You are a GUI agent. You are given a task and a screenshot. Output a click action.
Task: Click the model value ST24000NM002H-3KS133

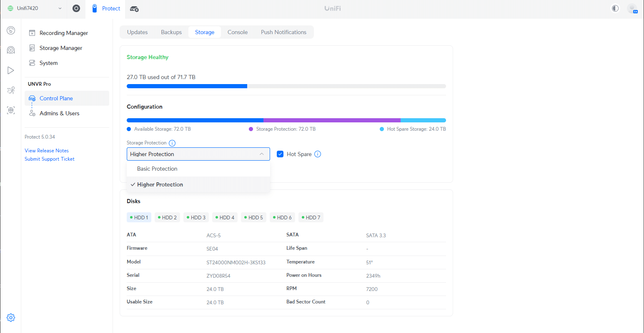pos(236,262)
